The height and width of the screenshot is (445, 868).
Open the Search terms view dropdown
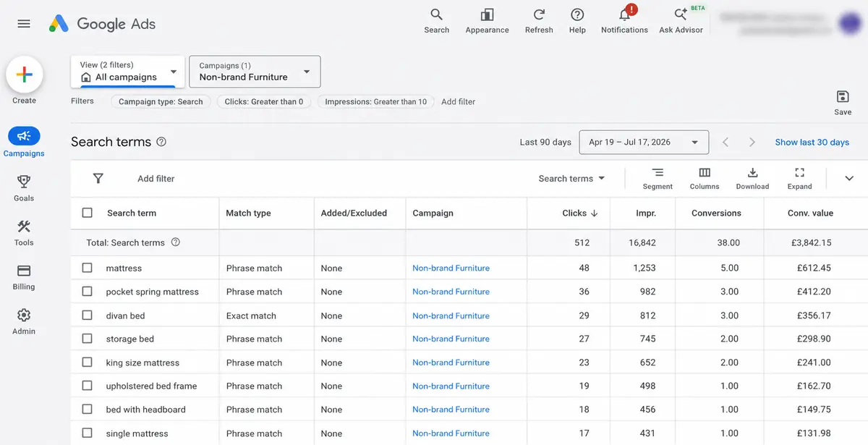click(x=571, y=179)
